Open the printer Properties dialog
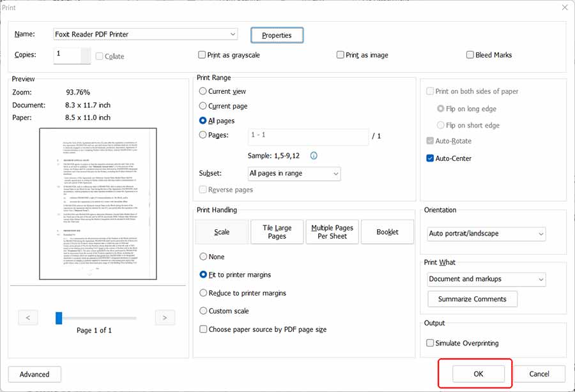Viewport: 575px width, 392px height. point(277,34)
